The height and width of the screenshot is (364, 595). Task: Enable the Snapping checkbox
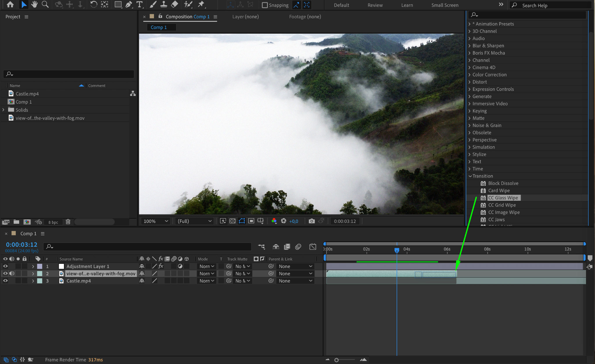click(265, 5)
